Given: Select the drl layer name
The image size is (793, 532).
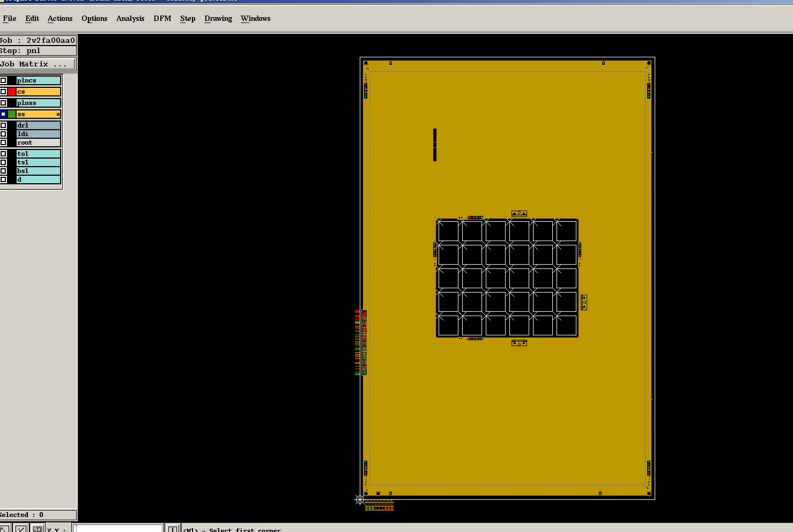Looking at the screenshot, I should (x=39, y=125).
